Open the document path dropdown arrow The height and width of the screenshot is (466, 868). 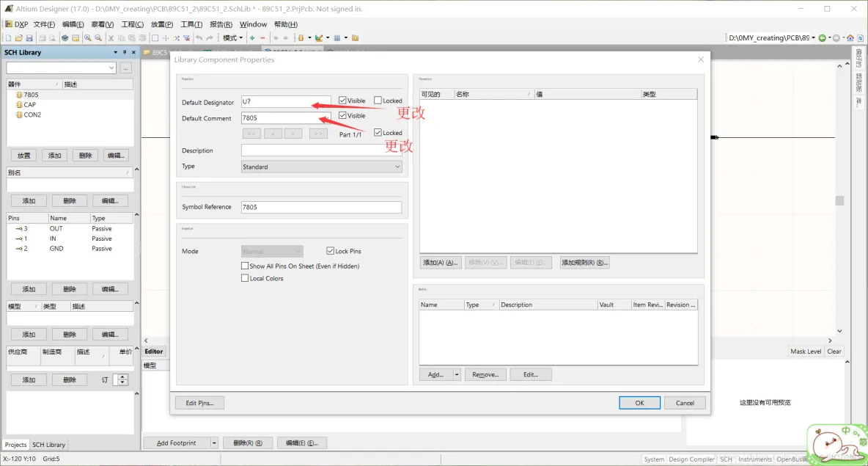tap(813, 38)
